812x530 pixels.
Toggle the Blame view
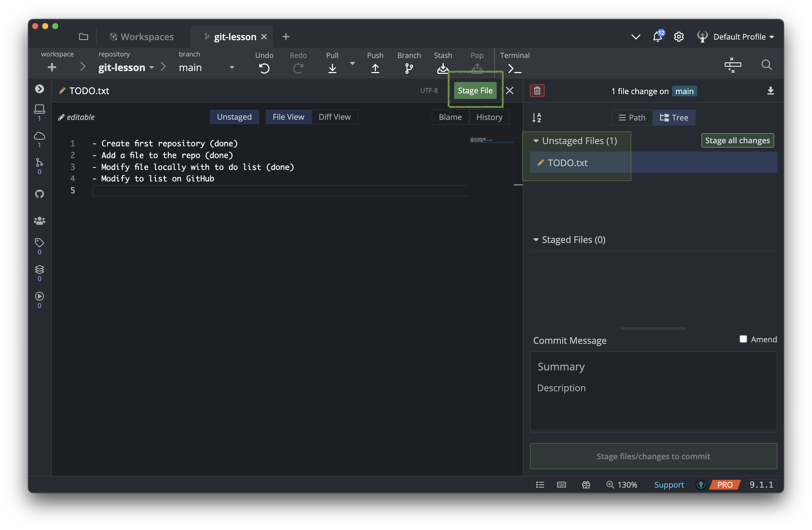[450, 117]
